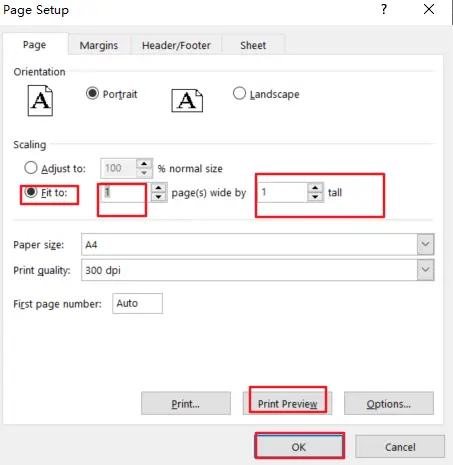Select the Landscape radio button
The image size is (453, 465).
point(239,93)
